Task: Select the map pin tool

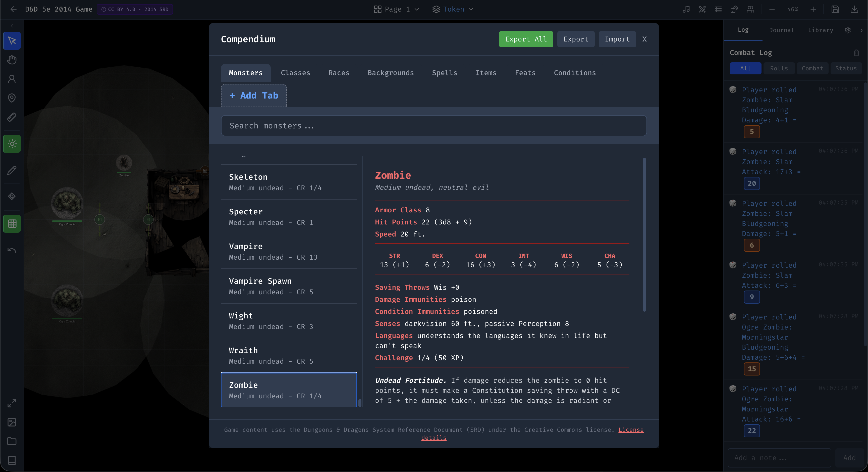Action: (12, 98)
